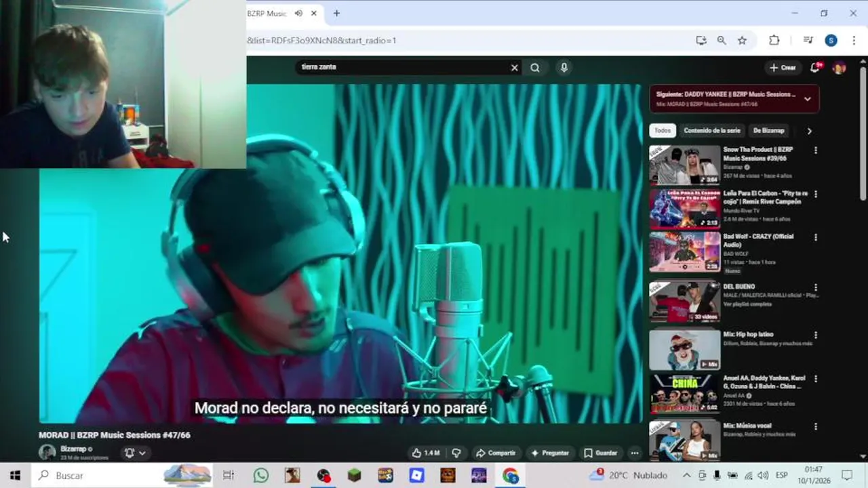Open options for Bad Wolf CRAZY video
This screenshot has width=868, height=488.
pos(815,237)
